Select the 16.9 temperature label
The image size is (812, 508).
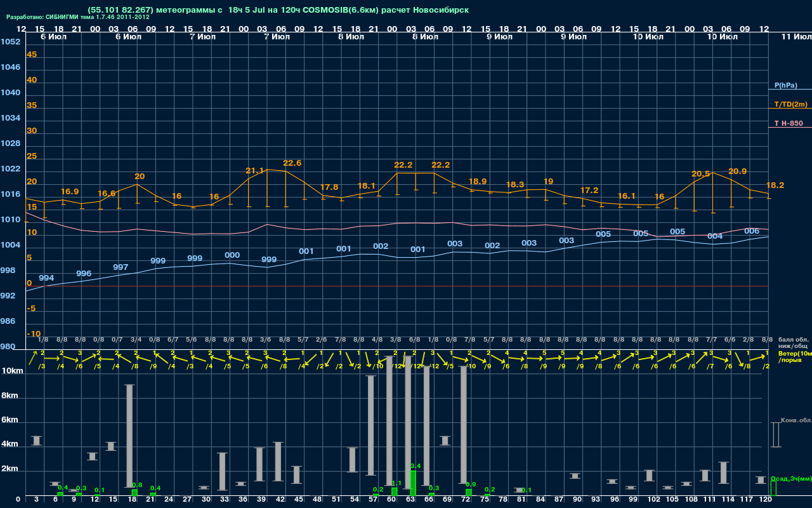point(70,192)
